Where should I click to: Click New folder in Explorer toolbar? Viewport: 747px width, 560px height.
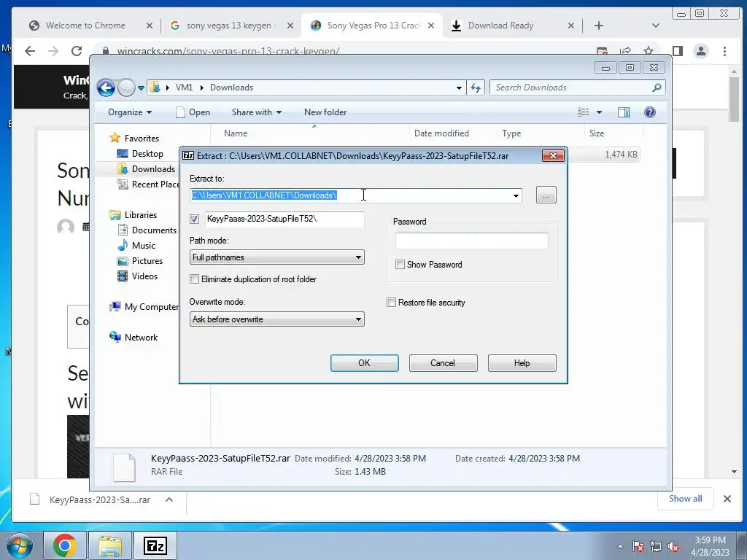coord(325,112)
